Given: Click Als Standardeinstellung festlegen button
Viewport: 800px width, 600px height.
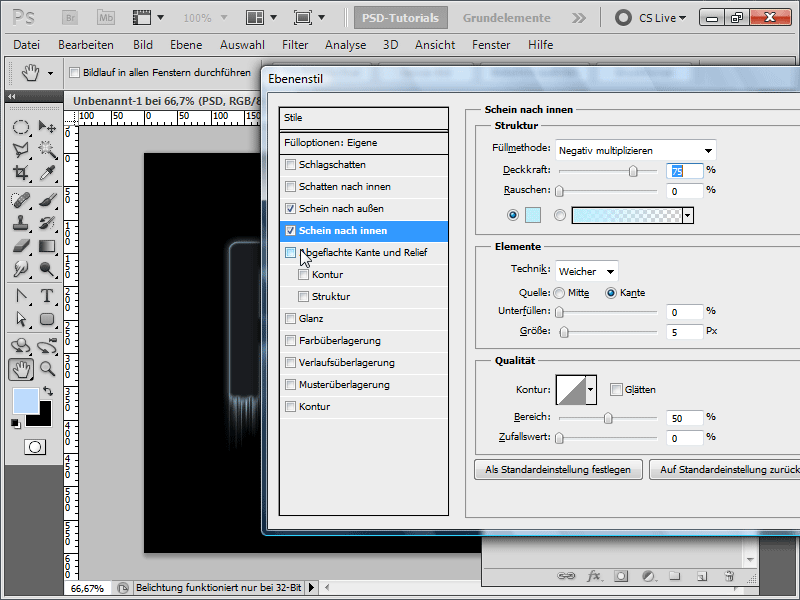Looking at the screenshot, I should click(x=559, y=469).
